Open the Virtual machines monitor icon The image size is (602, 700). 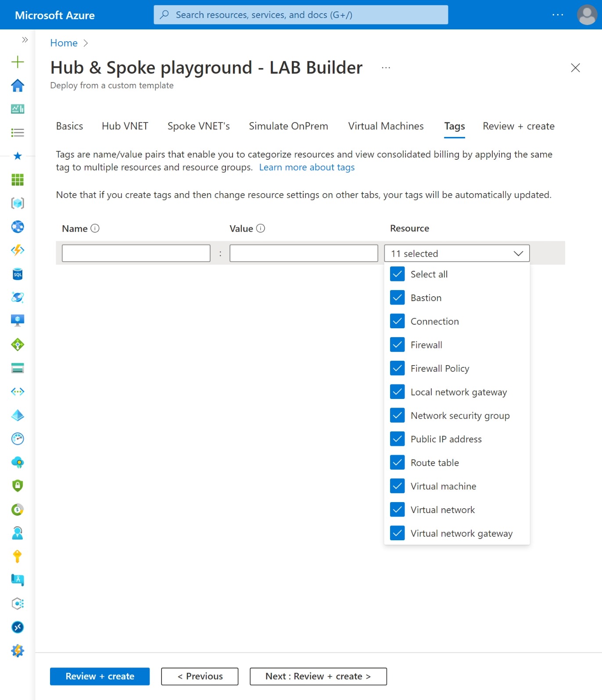coord(18,321)
